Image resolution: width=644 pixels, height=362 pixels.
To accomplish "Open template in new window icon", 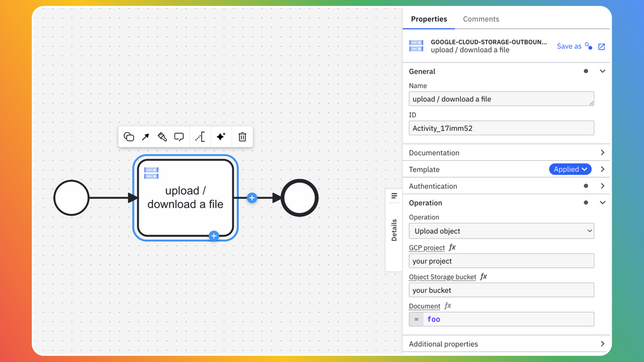I will 602,46.
